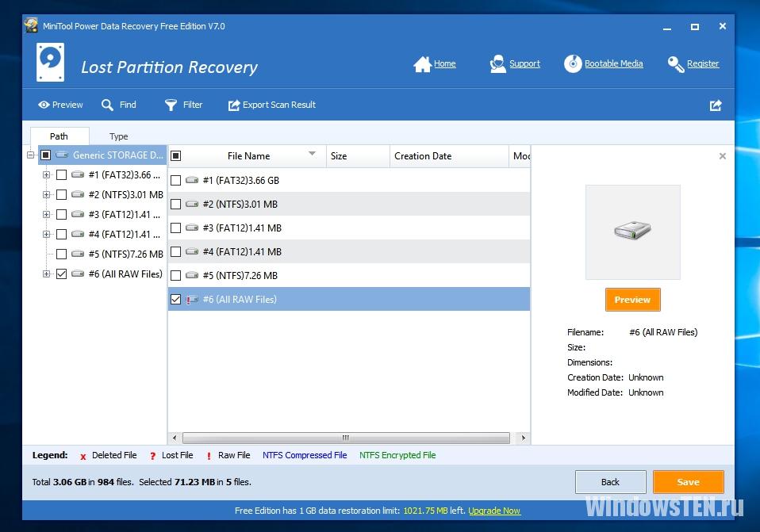Click raw drive icon in #6 (All RAW Files) list row
760x532 pixels.
(x=192, y=300)
